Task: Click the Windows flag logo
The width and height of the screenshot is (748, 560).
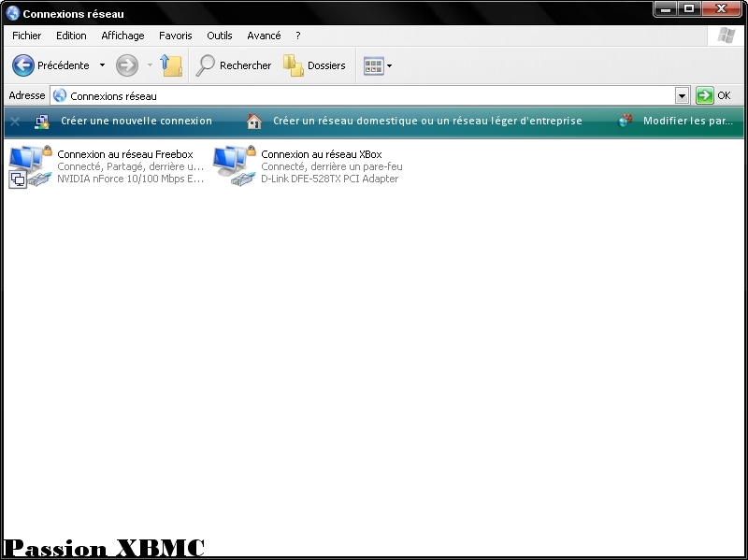Action: click(726, 36)
